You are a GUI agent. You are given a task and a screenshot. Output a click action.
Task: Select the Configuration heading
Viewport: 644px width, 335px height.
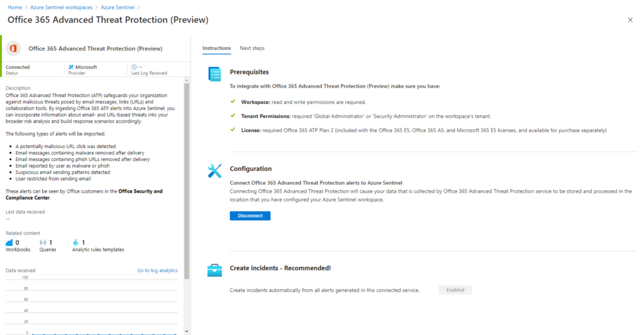(250, 169)
